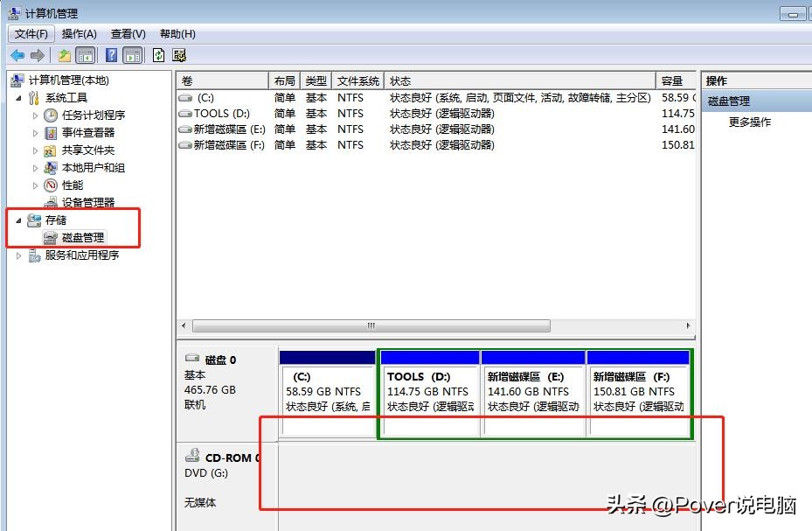Click the rightmost disk configuration toolbar icon
The width and height of the screenshot is (812, 531).
[179, 54]
